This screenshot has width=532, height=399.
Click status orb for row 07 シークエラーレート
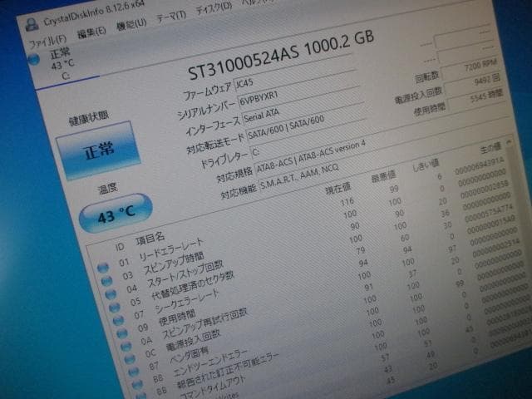118,321
